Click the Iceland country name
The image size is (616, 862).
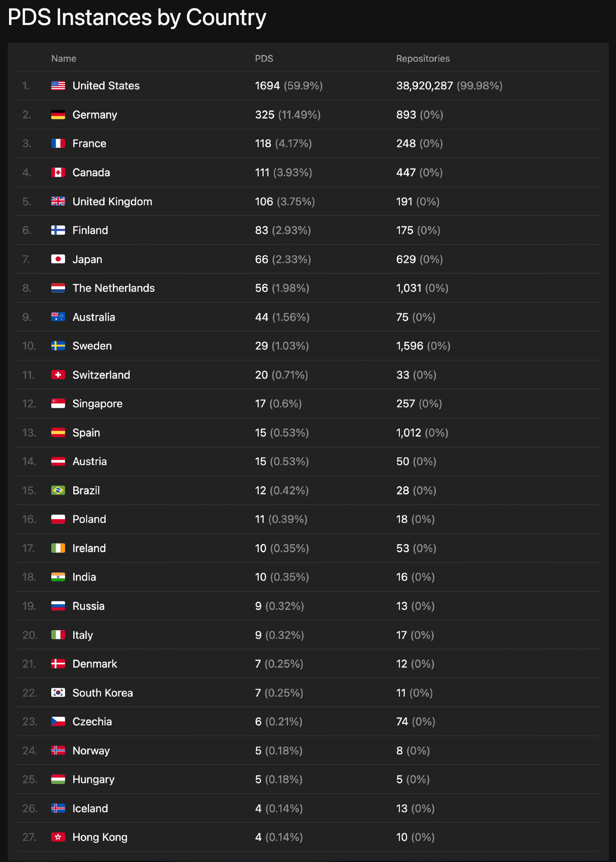(90, 808)
